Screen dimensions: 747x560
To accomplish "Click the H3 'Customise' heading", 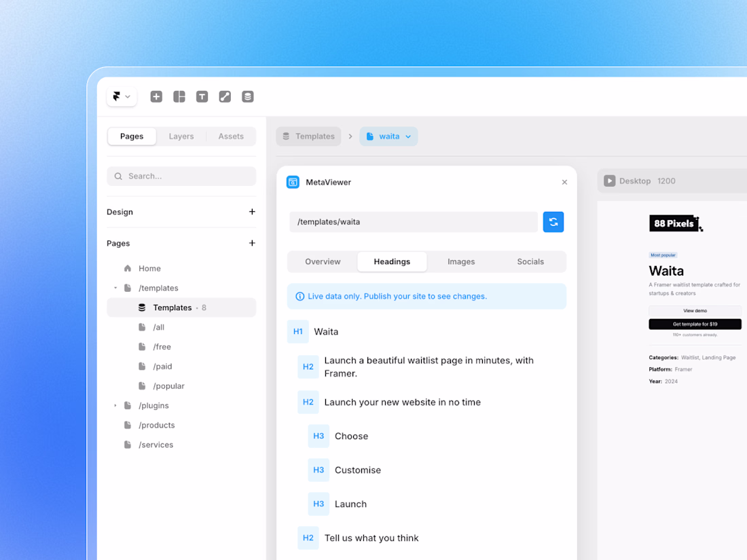I will click(x=358, y=470).
